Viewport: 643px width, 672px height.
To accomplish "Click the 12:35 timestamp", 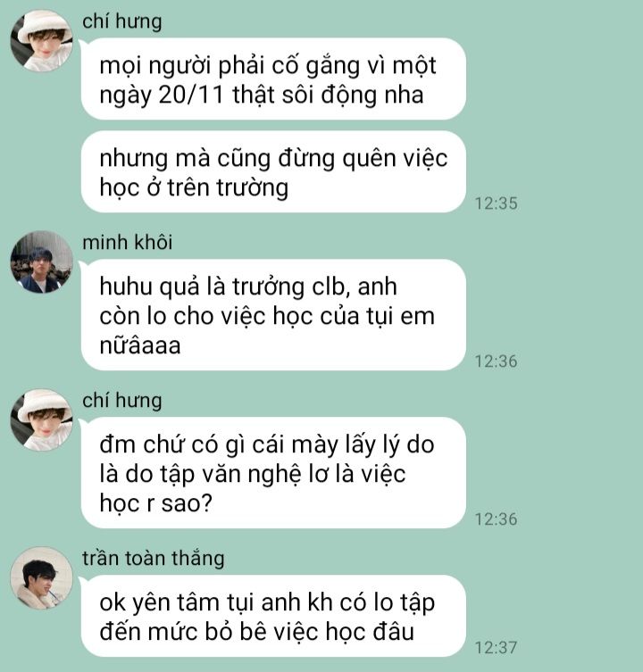I will (496, 203).
